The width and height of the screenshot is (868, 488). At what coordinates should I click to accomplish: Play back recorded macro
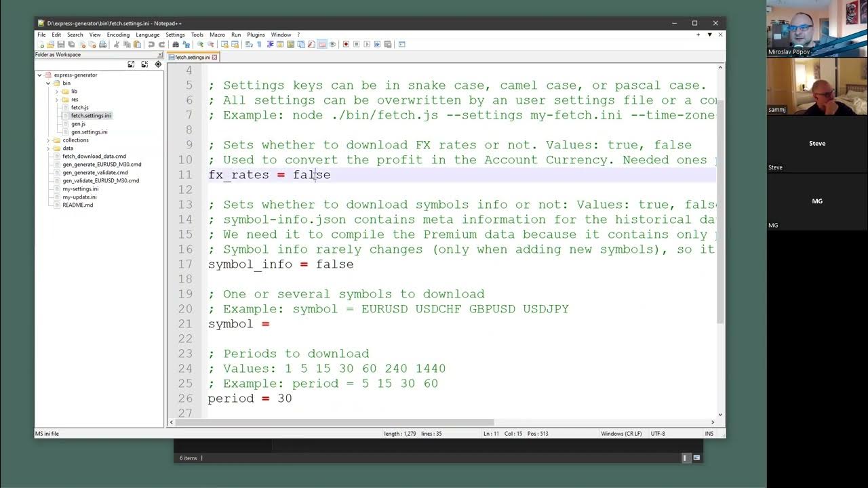367,45
